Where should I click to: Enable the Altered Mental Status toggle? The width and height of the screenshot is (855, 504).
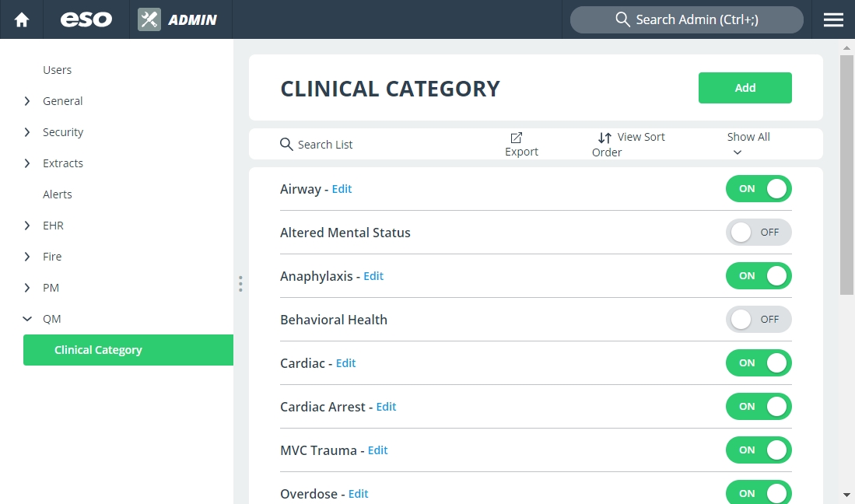pos(759,232)
